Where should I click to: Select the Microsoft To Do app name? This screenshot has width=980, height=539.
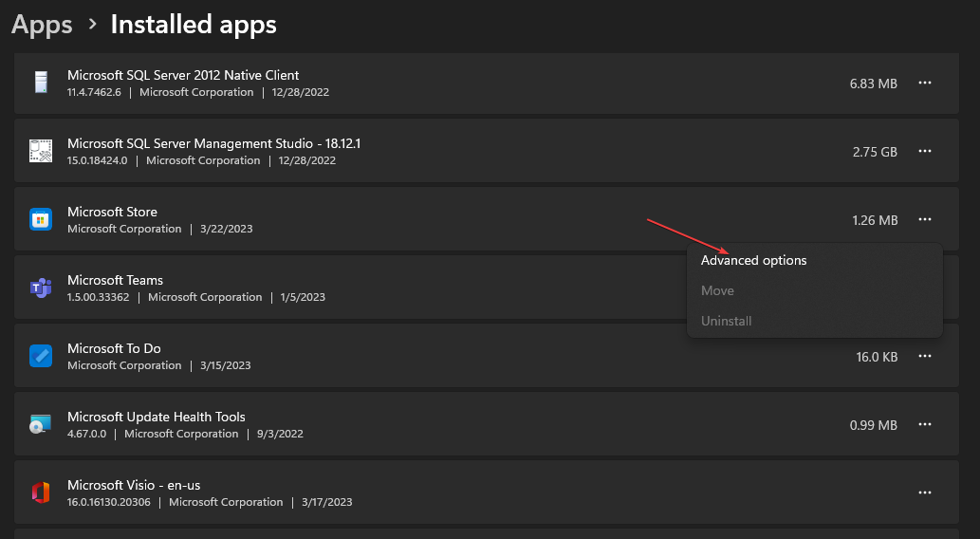point(114,348)
